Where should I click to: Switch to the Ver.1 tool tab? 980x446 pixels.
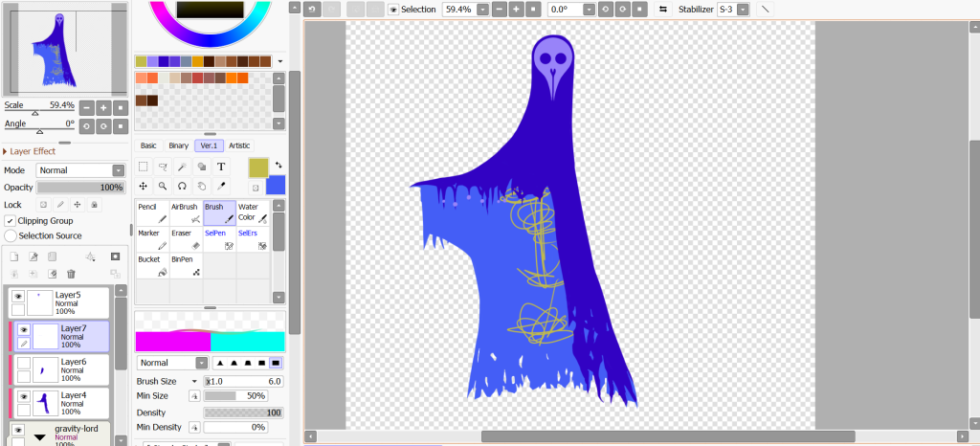209,145
